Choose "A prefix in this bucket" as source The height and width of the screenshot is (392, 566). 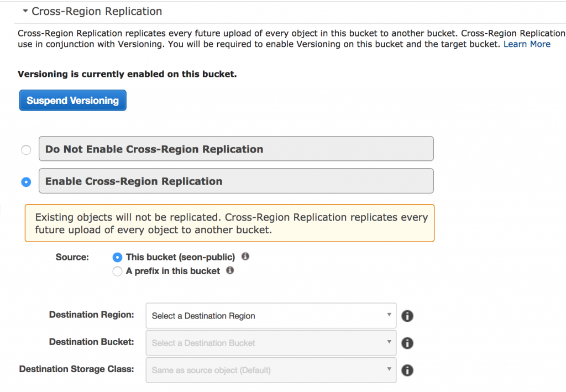pyautogui.click(x=117, y=271)
